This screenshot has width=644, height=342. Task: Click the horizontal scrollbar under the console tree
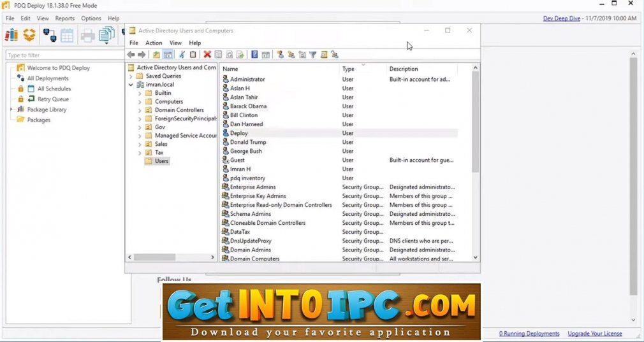[x=154, y=257]
